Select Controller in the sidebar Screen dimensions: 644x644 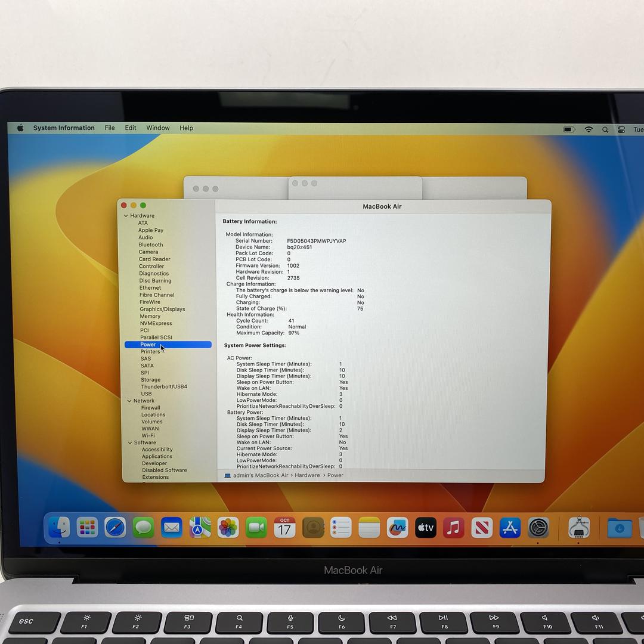tap(151, 267)
